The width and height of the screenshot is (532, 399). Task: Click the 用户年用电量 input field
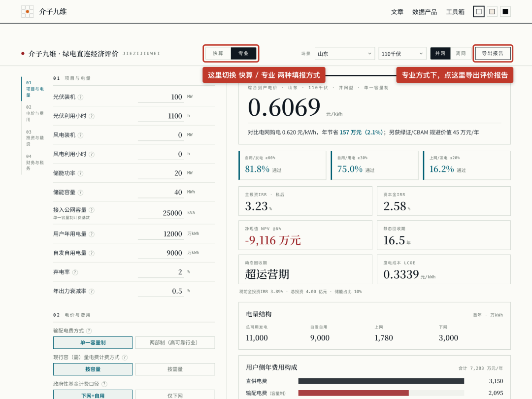161,234
